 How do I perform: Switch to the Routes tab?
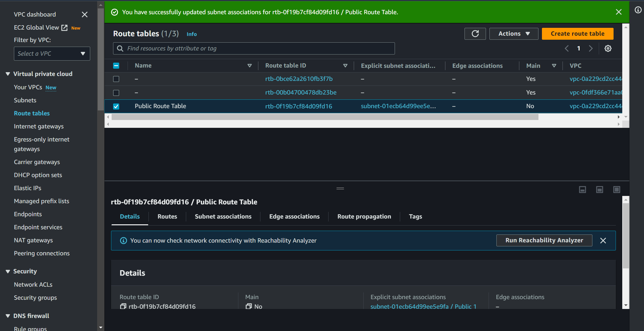167,217
